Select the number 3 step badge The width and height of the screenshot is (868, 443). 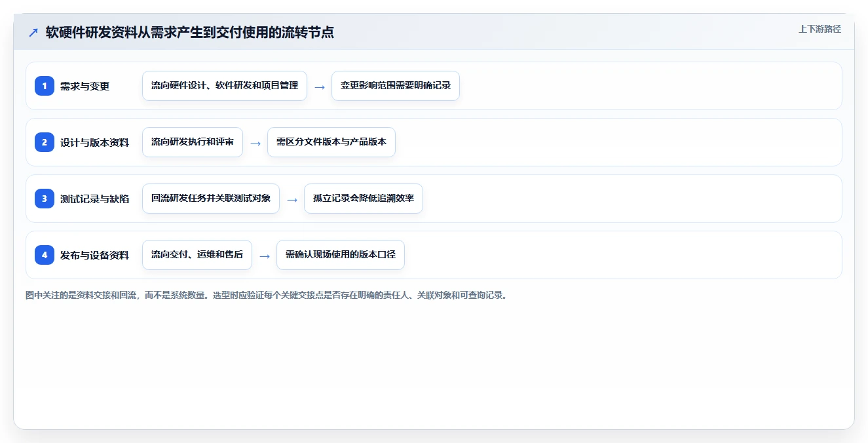pos(45,199)
